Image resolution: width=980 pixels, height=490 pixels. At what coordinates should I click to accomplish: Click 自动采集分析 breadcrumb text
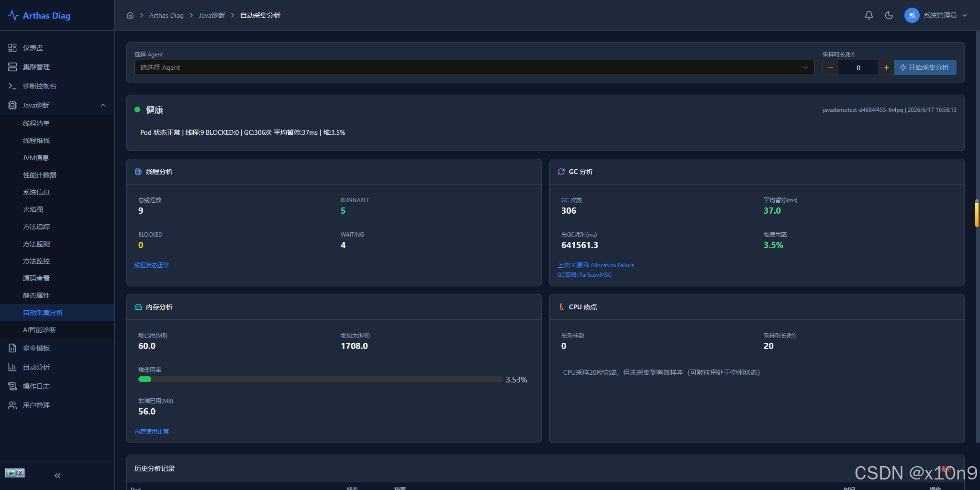pos(260,15)
